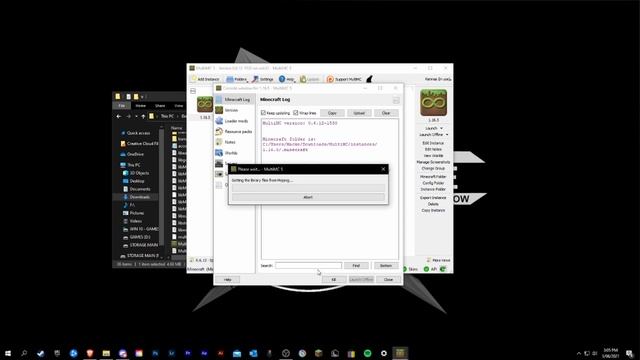Click Minecraft Folder in right panel
The height and width of the screenshot is (360, 640).
pyautogui.click(x=433, y=177)
